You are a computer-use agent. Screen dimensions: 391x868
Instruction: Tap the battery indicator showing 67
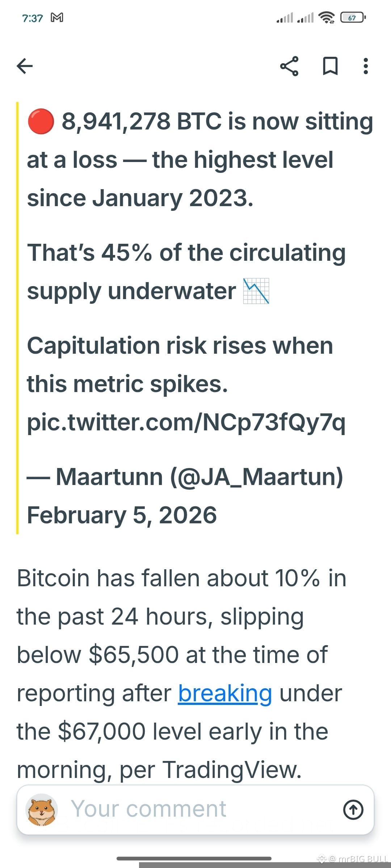pyautogui.click(x=353, y=17)
